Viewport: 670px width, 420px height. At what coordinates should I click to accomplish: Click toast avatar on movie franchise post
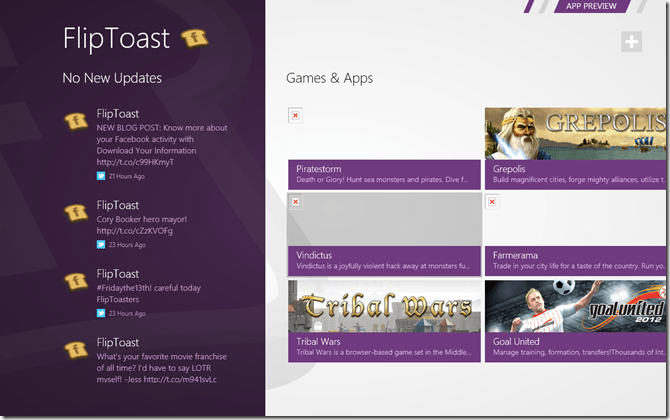tap(76, 348)
